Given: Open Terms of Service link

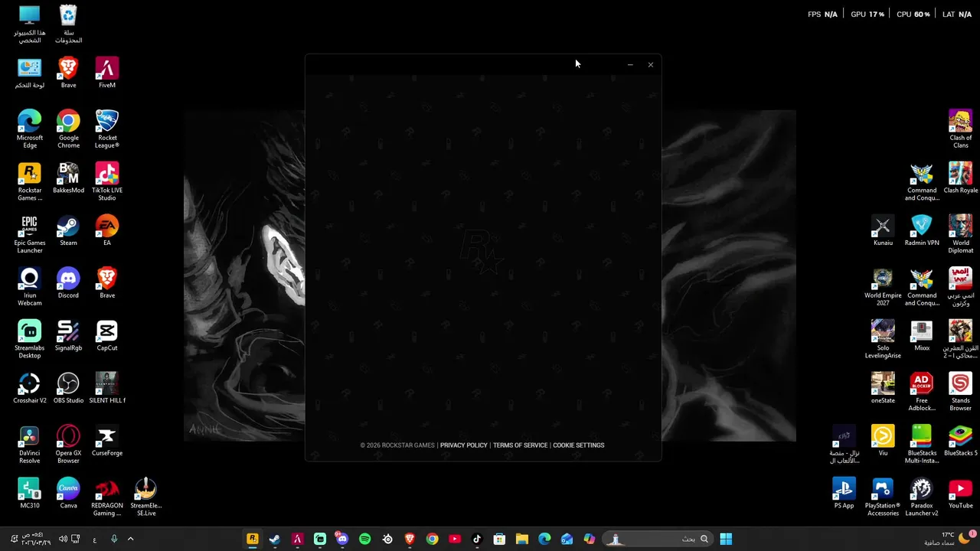Looking at the screenshot, I should [x=520, y=445].
